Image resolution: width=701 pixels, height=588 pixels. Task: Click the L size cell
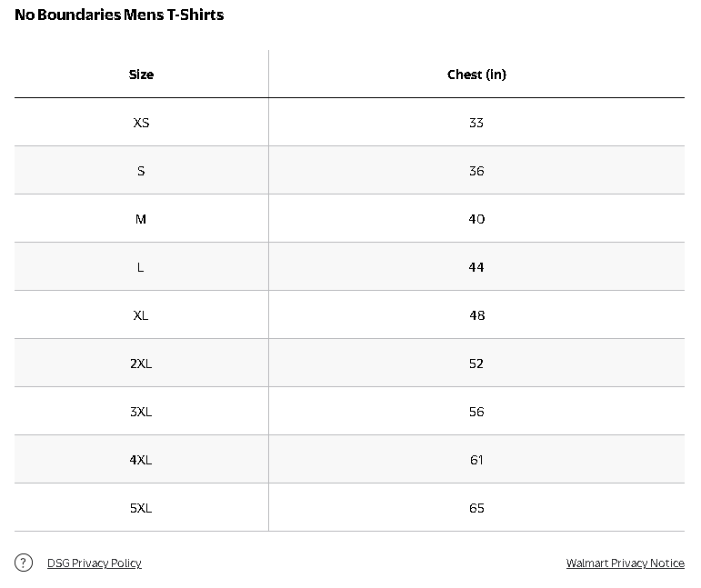click(141, 267)
